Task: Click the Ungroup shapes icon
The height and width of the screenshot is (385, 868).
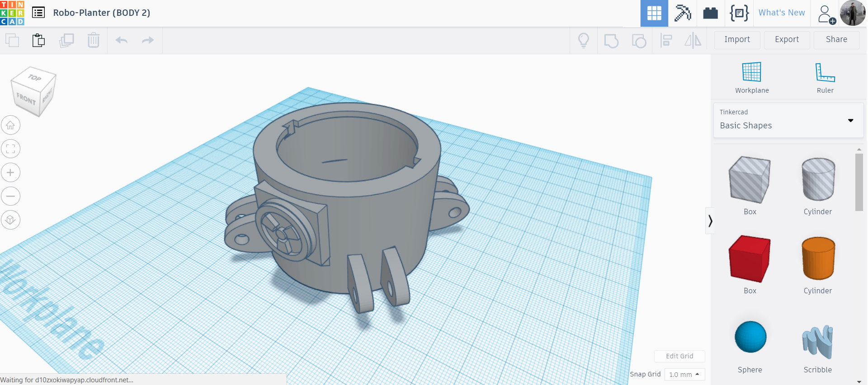Action: pyautogui.click(x=639, y=41)
